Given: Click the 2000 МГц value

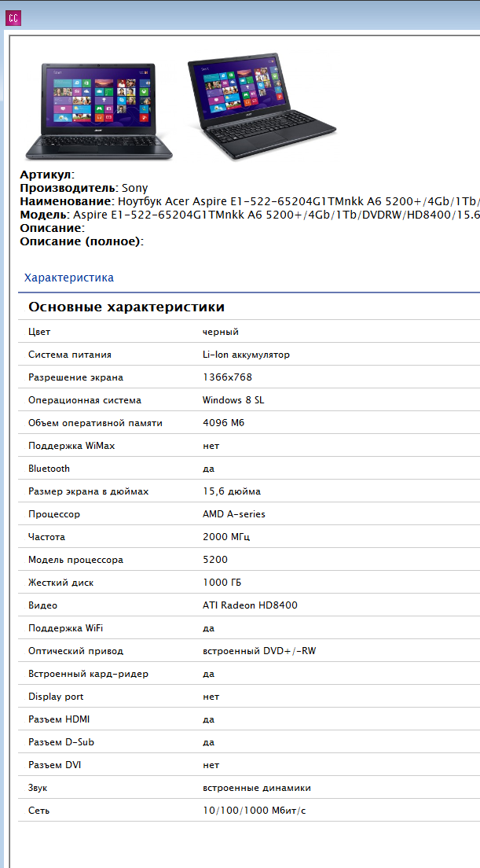Looking at the screenshot, I should click(227, 537).
